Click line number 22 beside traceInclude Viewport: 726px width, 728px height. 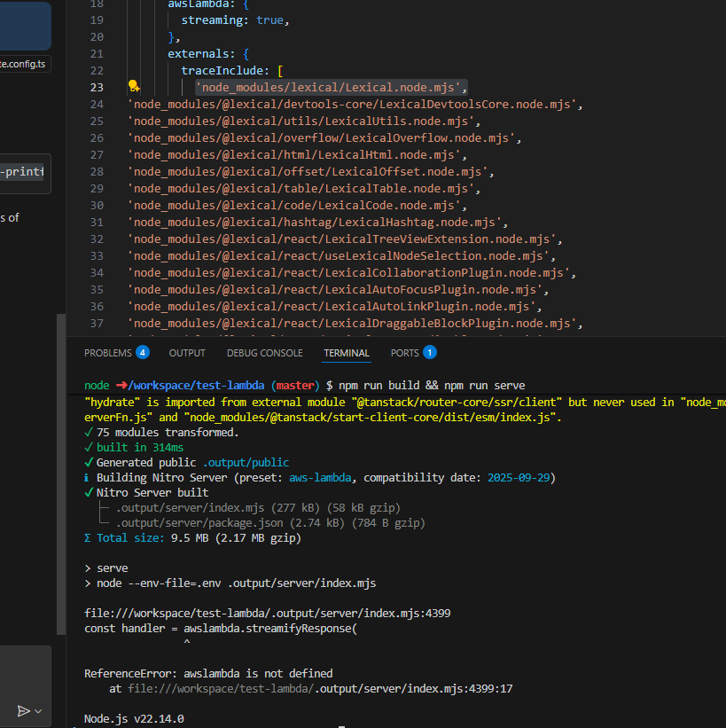(97, 70)
